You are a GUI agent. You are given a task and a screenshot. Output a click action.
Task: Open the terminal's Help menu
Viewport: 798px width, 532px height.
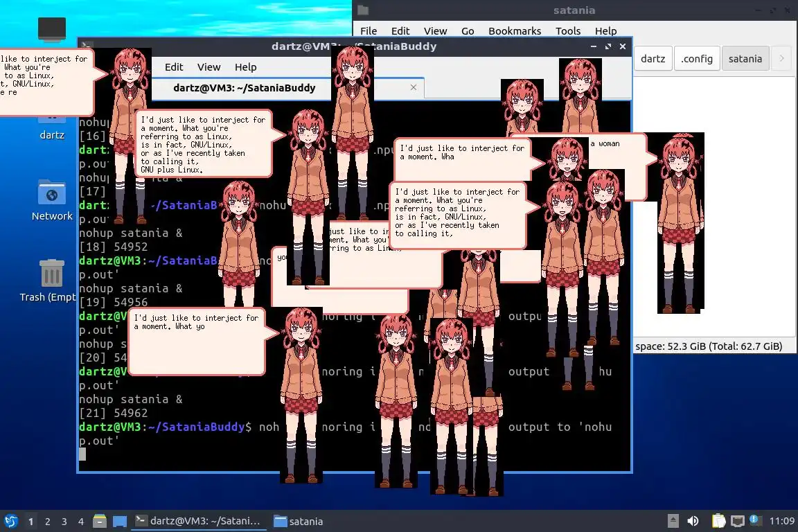pyautogui.click(x=245, y=67)
